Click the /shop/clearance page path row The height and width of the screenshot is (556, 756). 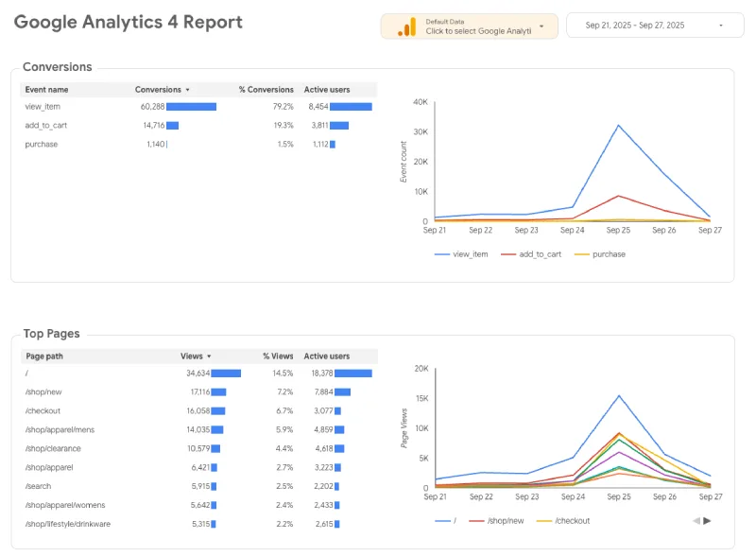52,448
